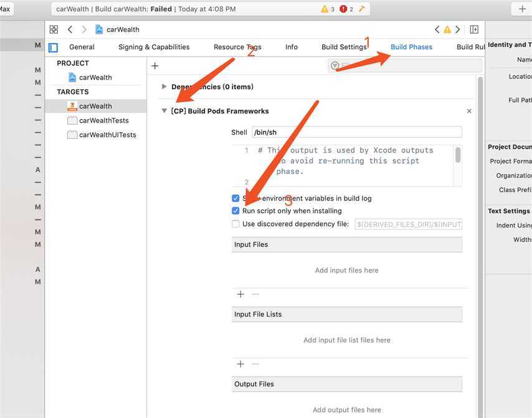Add an editor pane on the right
Viewport: 532px width, 418px height.
474,29
